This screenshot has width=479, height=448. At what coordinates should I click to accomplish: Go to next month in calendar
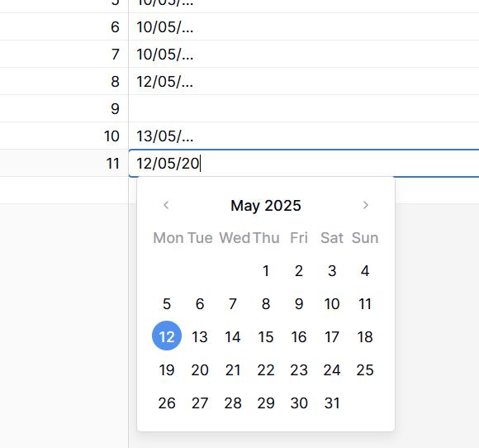pyautogui.click(x=365, y=205)
